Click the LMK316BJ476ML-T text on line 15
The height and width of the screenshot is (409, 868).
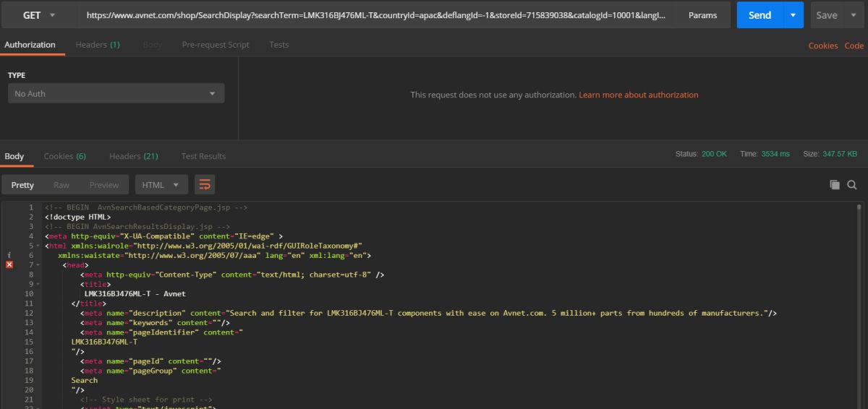click(104, 343)
